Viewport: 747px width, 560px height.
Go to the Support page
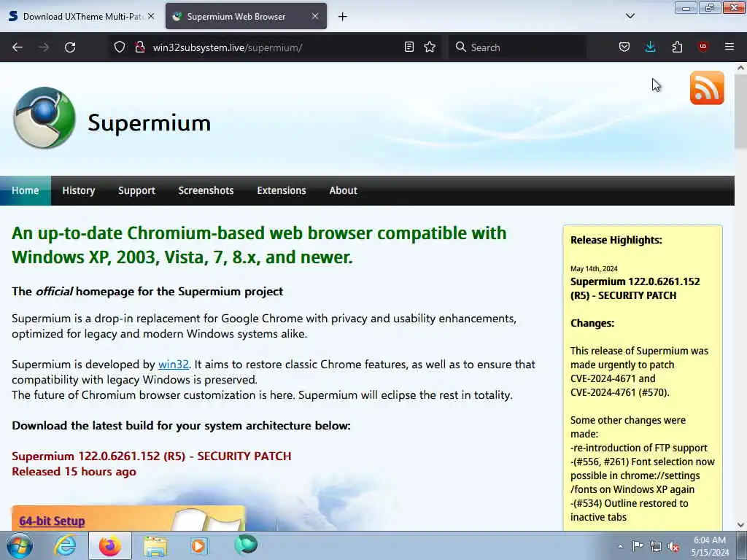pos(136,190)
